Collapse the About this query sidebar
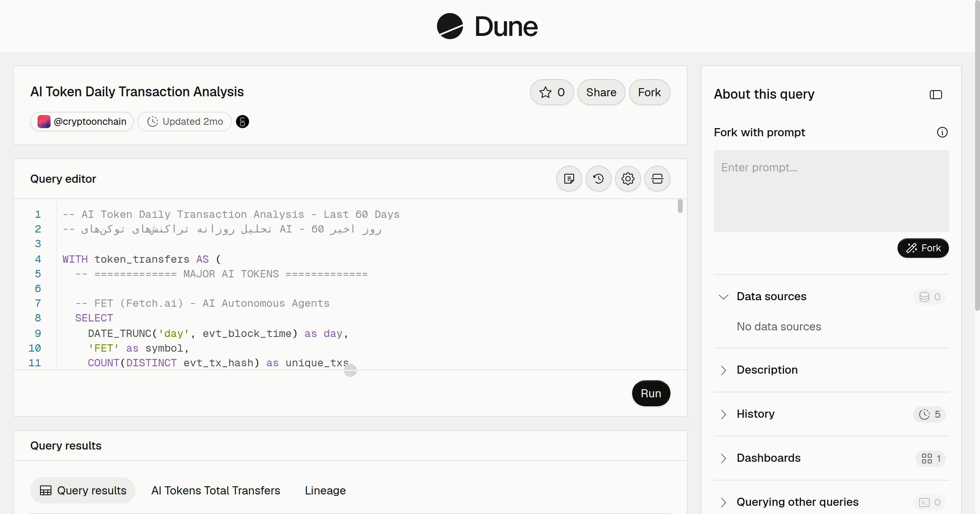Image resolution: width=980 pixels, height=514 pixels. [x=936, y=95]
